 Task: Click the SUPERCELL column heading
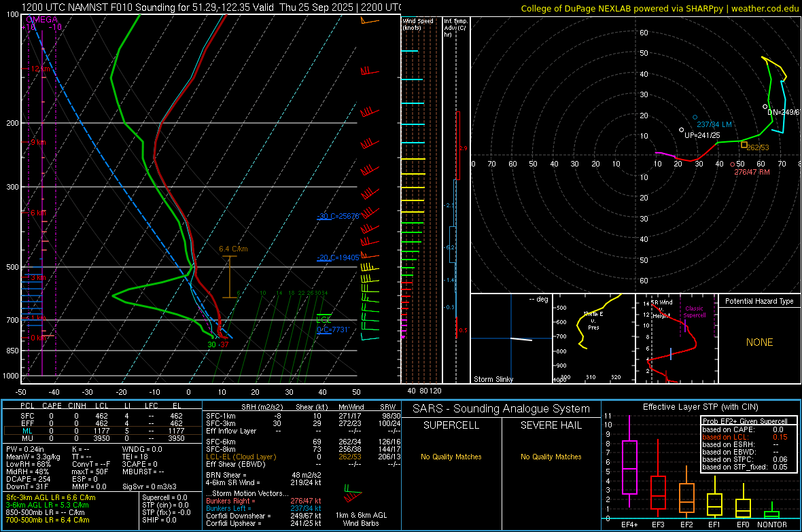pos(451,425)
